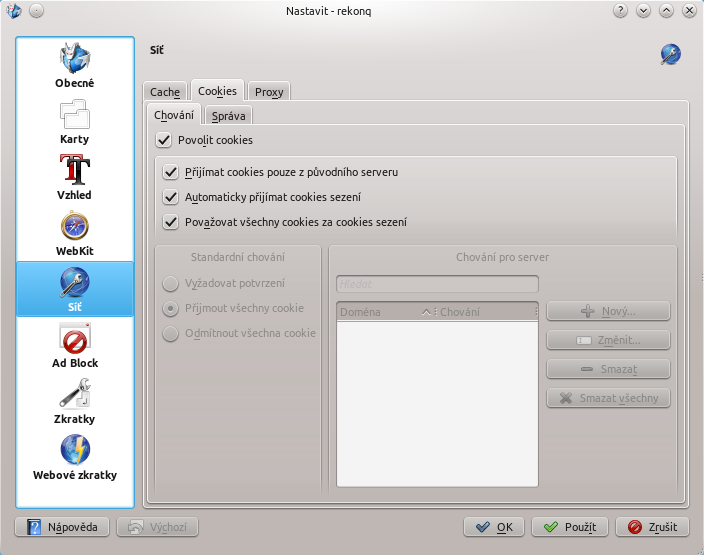The width and height of the screenshot is (704, 555).
Task: Click the titlebar help question mark button
Action: coord(620,10)
